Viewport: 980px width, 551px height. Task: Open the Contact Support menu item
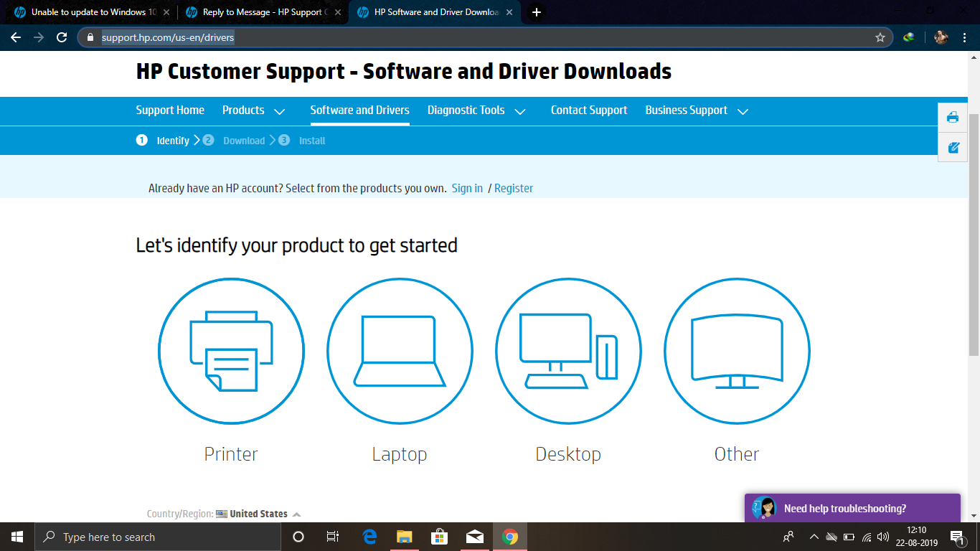[x=589, y=110]
